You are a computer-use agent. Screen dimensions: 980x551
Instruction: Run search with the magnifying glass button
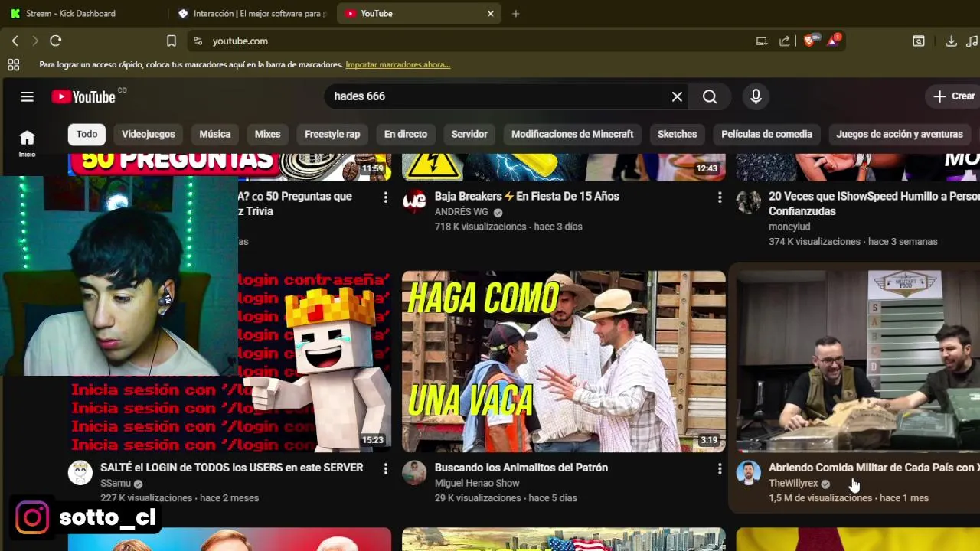[710, 96]
